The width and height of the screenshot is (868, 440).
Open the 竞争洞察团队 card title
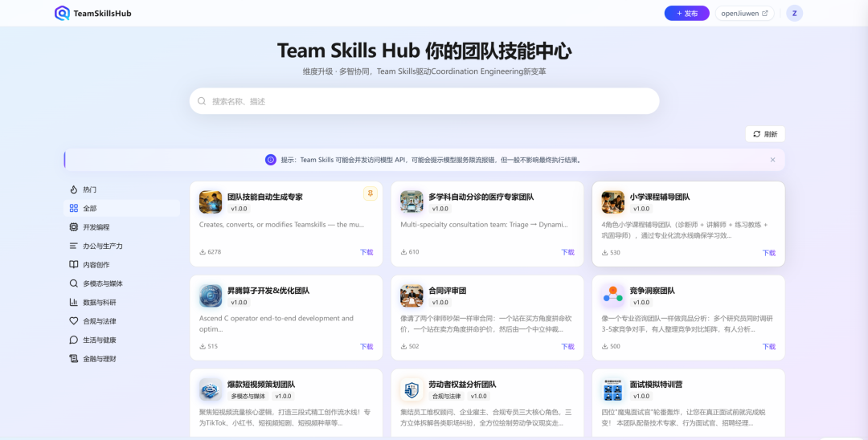pos(652,291)
